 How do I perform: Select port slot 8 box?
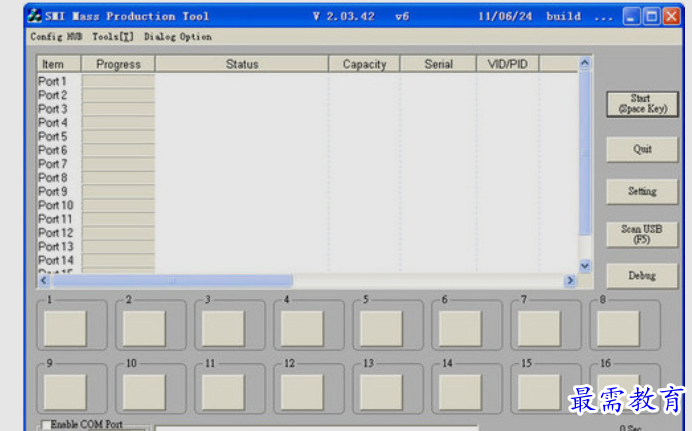point(618,328)
